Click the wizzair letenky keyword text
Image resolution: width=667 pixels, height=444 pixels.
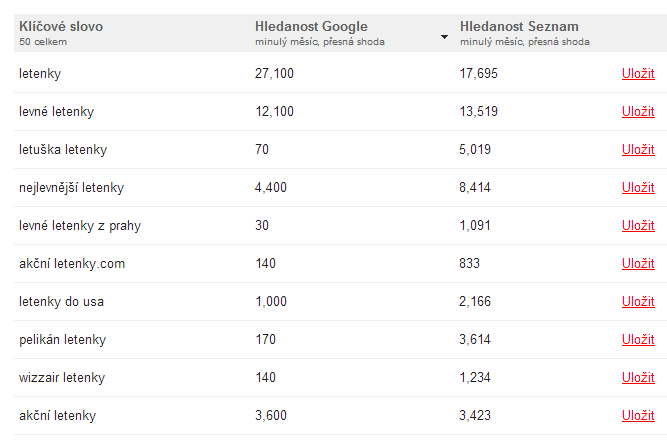[x=62, y=378]
